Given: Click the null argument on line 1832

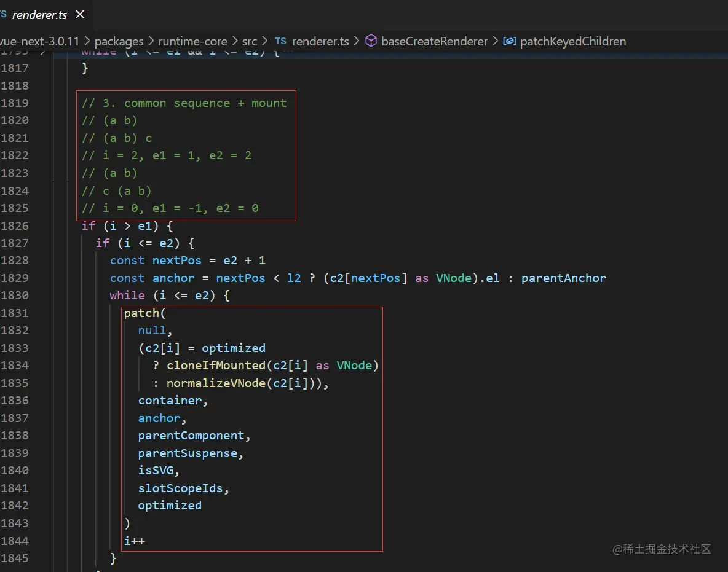Looking at the screenshot, I should pyautogui.click(x=152, y=331).
